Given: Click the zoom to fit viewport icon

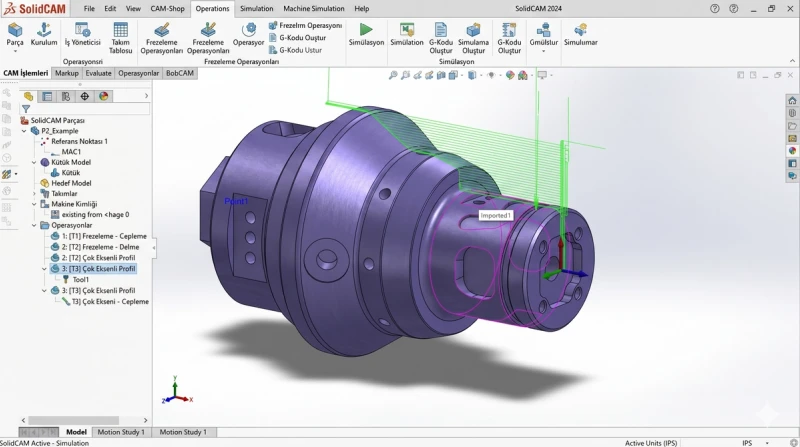Looking at the screenshot, I should coord(393,76).
